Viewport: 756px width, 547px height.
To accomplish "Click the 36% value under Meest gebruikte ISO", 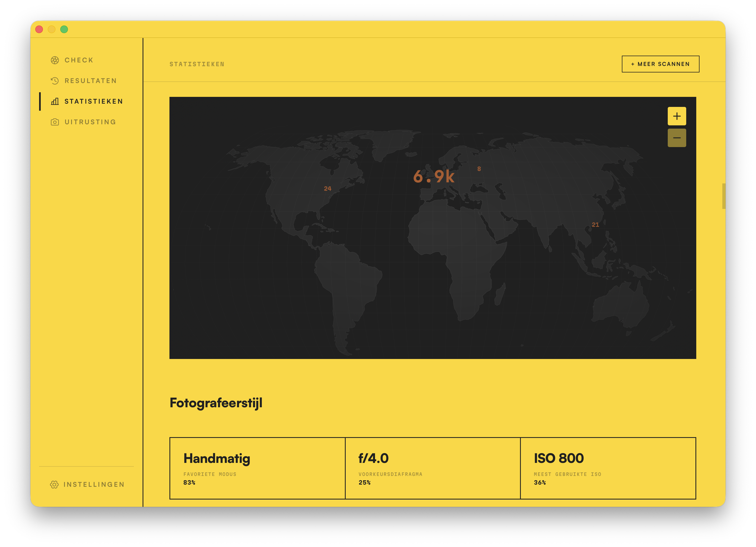I will 540,483.
